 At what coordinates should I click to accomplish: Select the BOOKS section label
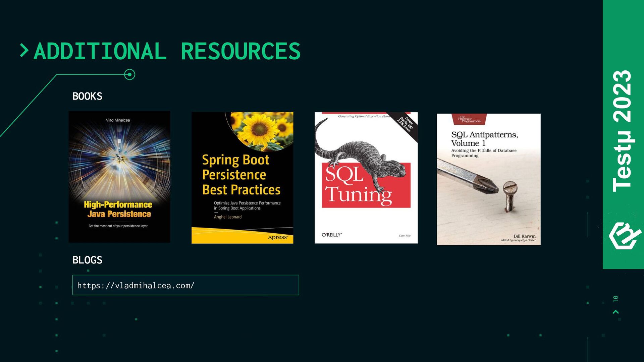click(87, 96)
